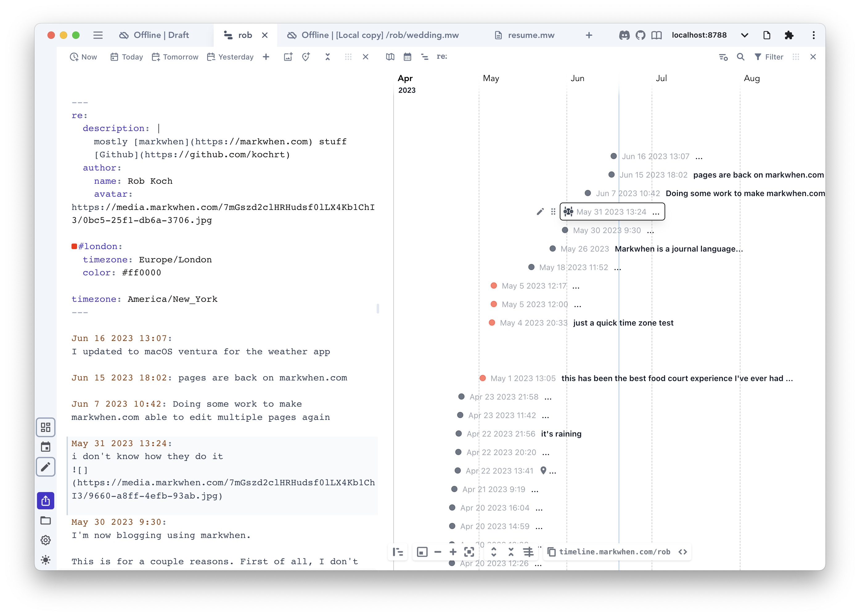Screen dimensions: 860x616
Task: Toggle the minimap icon in bottom toolbar
Action: coord(422,552)
